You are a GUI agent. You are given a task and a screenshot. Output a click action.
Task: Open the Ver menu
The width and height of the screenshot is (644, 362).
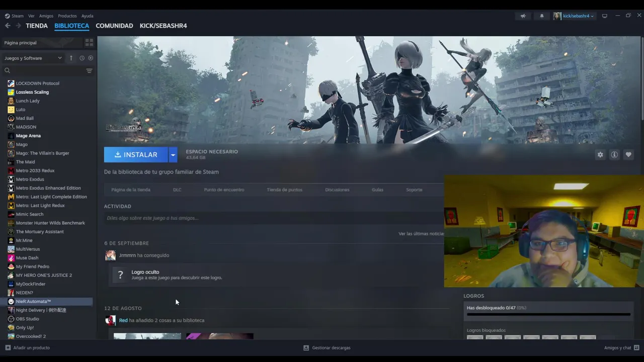(31, 16)
